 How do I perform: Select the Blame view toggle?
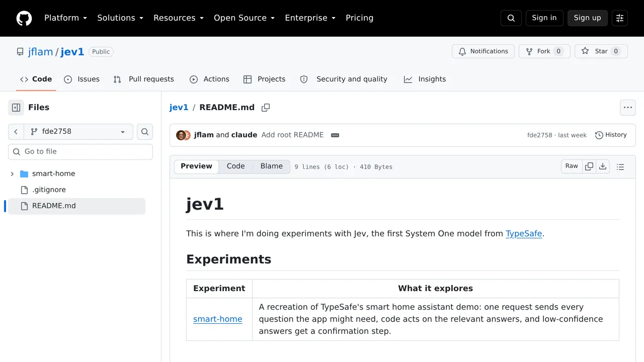(272, 166)
